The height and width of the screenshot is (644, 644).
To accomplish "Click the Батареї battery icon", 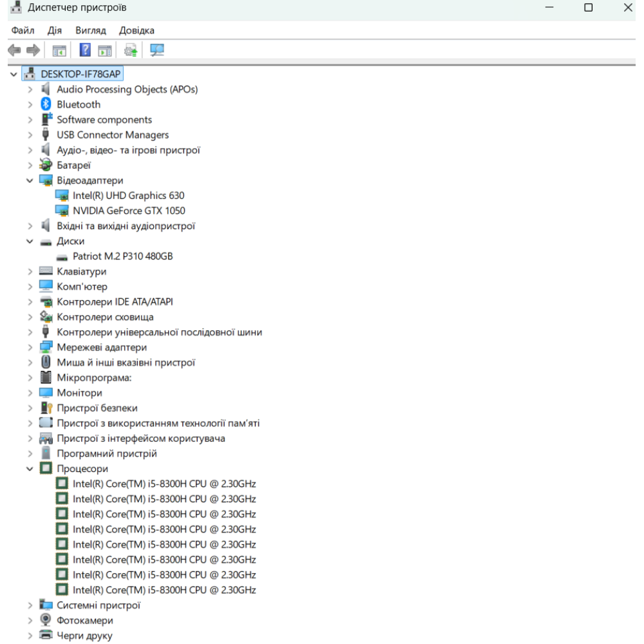I will click(46, 165).
